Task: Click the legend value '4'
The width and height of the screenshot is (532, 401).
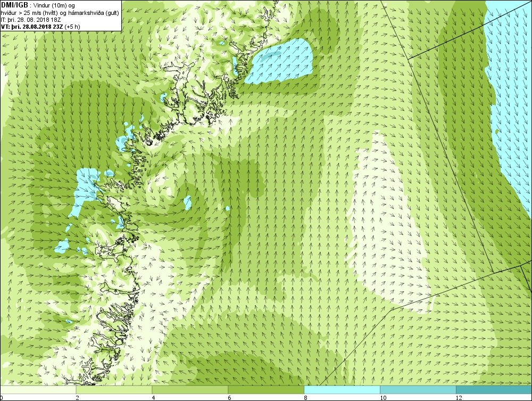Action: [153, 398]
